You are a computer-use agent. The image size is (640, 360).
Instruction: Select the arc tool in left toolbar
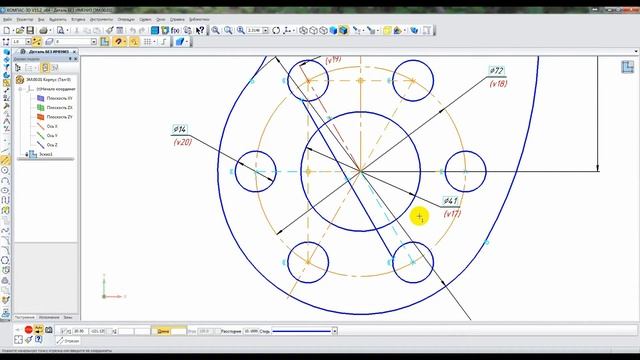click(5, 180)
